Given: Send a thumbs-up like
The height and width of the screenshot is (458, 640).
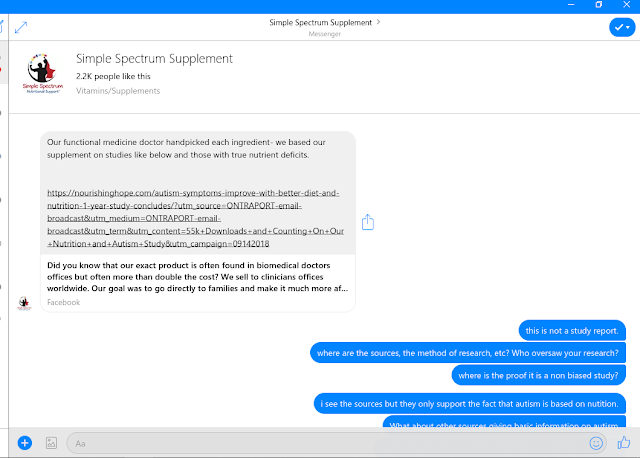Looking at the screenshot, I should coord(624,441).
